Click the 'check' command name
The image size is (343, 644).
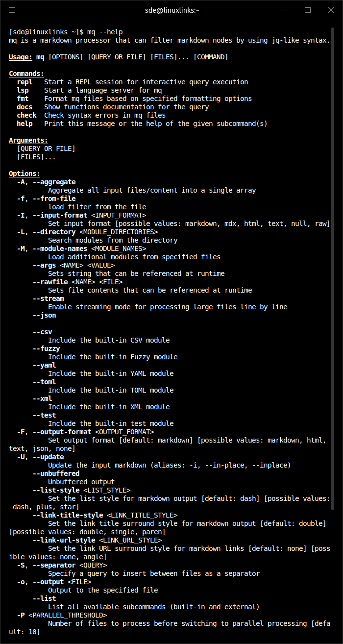click(26, 115)
